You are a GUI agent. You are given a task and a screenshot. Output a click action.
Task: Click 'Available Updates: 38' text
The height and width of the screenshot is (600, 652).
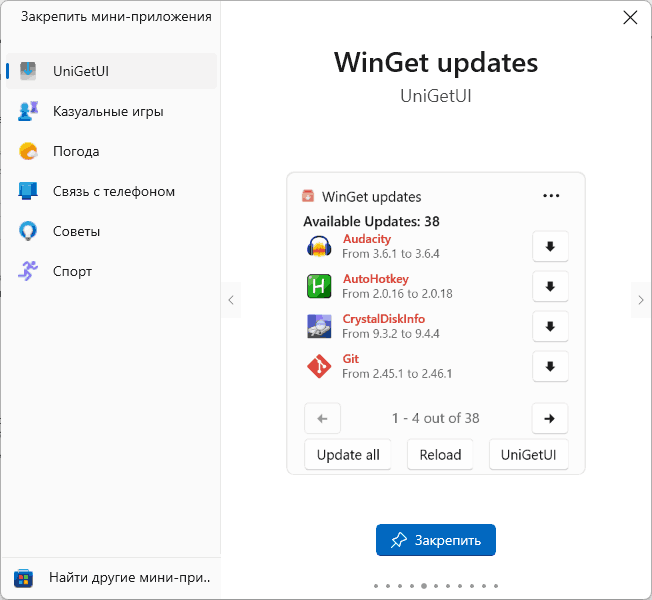coord(371,221)
